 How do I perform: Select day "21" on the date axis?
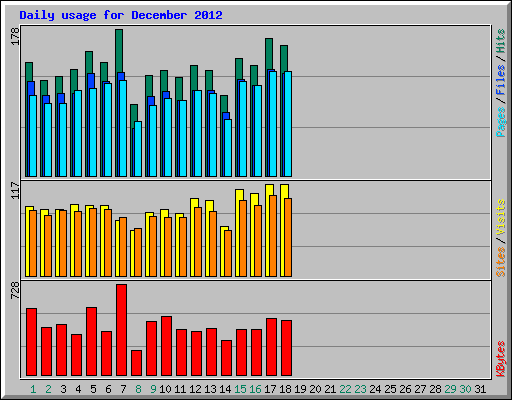click(x=330, y=389)
